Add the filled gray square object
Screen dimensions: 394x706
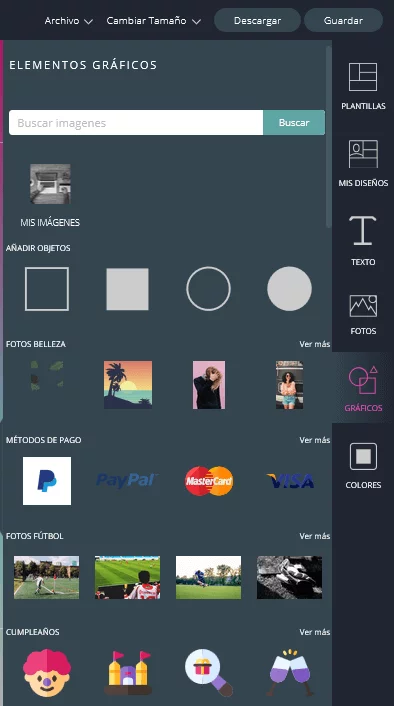[127, 289]
